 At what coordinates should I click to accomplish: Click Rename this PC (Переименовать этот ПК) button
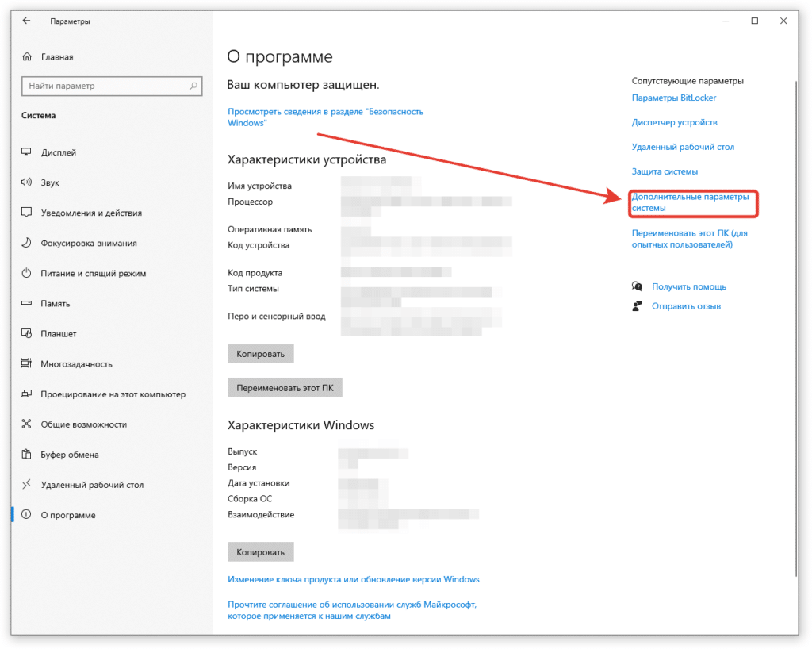point(285,387)
